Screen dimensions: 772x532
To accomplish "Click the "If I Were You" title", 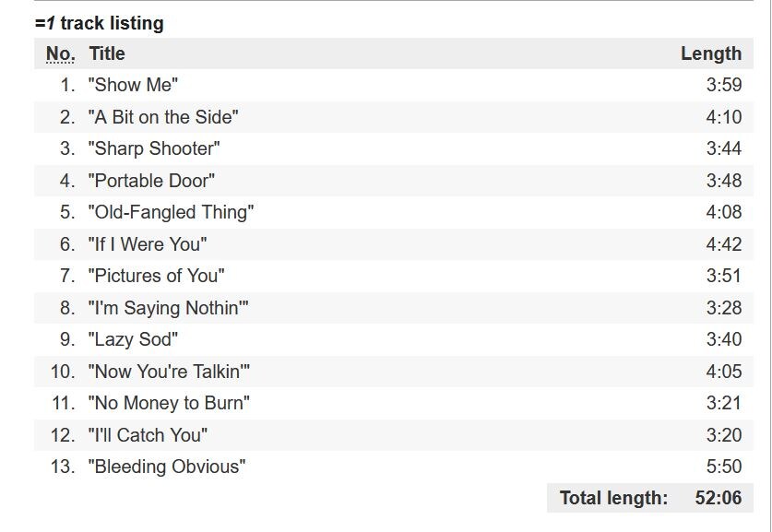I will (148, 244).
